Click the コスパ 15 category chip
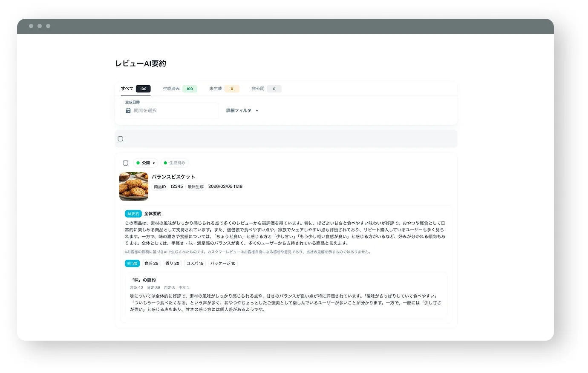Image resolution: width=588 pixels, height=373 pixels. pos(195,263)
